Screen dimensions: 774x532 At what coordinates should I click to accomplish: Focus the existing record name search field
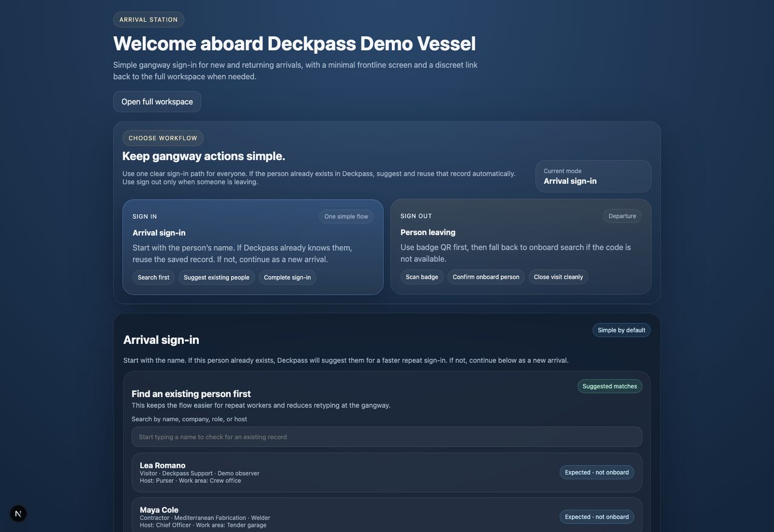387,437
